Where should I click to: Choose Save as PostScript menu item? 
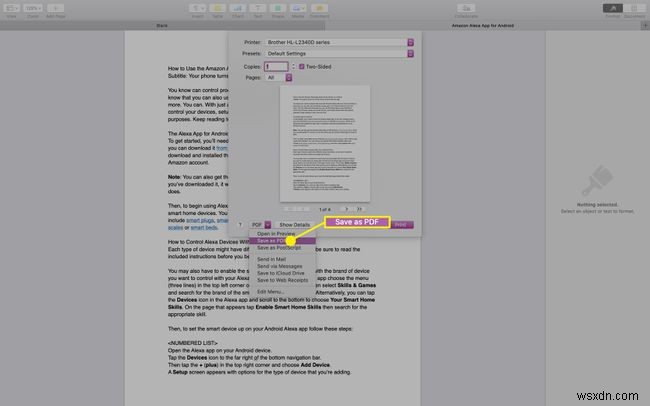click(x=282, y=248)
